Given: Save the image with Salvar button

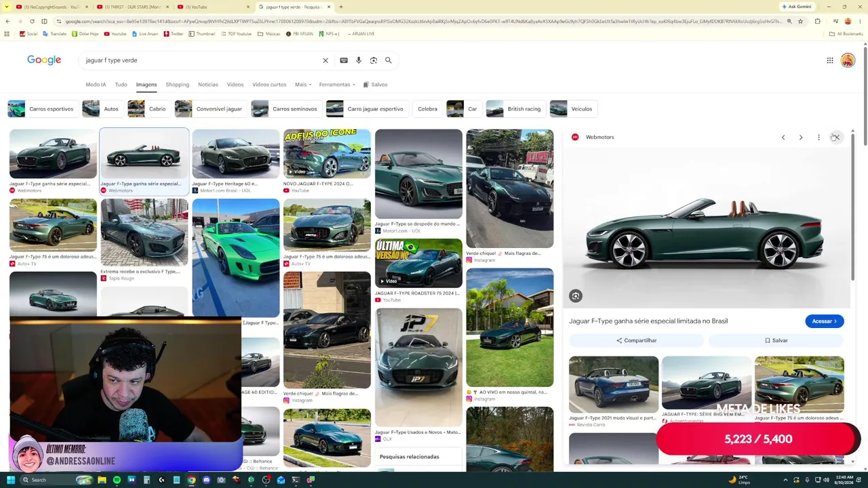Looking at the screenshot, I should click(776, 341).
